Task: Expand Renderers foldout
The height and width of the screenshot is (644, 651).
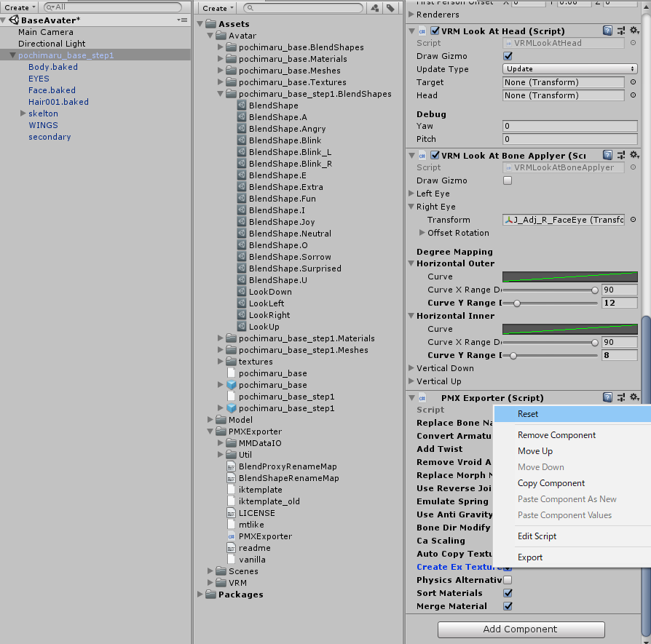Action: 411,14
